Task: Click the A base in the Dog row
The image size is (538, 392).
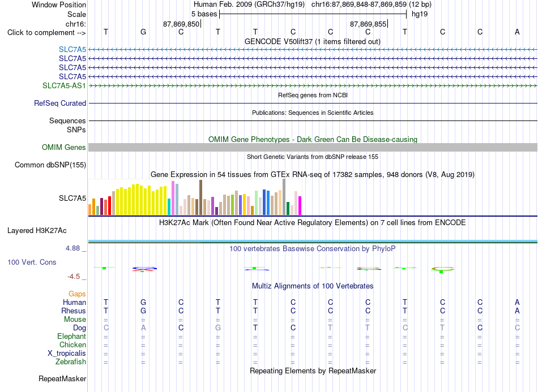Action: pyautogui.click(x=143, y=328)
